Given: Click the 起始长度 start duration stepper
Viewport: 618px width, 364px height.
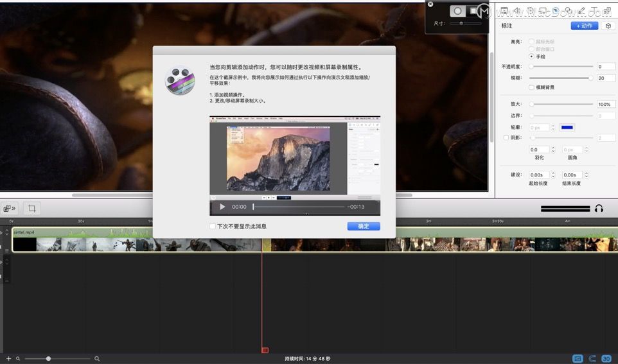Looking at the screenshot, I should click(553, 175).
